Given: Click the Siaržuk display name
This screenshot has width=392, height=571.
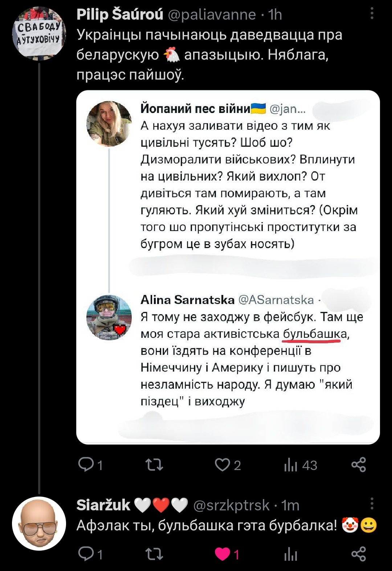Looking at the screenshot, I should 103,505.
